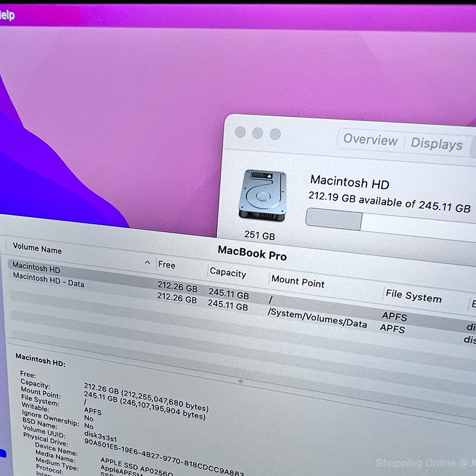The image size is (476, 476).
Task: Click APFS in the Macintosh HD row
Action: pyautogui.click(x=395, y=316)
